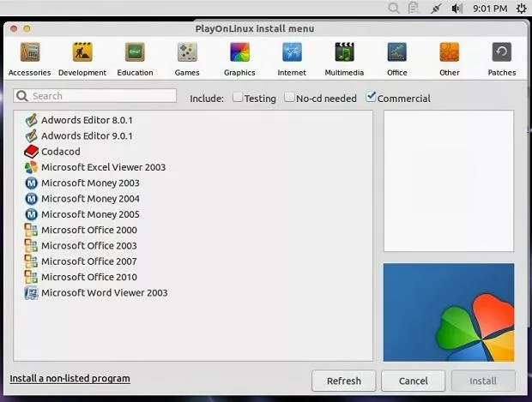
Task: Open Install a non-listed program link
Action: (70, 378)
